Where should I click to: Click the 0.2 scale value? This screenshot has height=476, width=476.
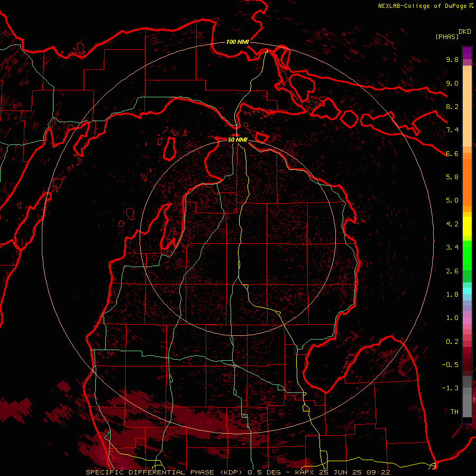(x=452, y=342)
